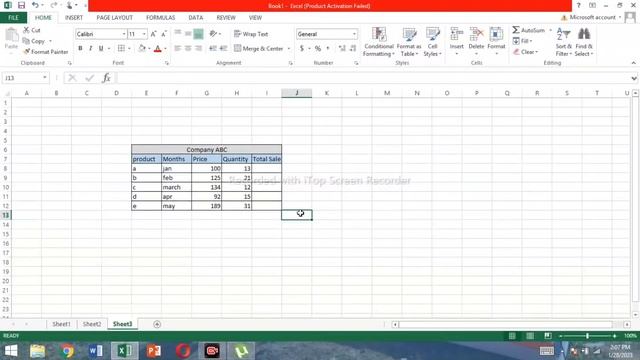Toggle Top Align in the Alignment group
This screenshot has height=360, width=640.
pyautogui.click(x=178, y=34)
